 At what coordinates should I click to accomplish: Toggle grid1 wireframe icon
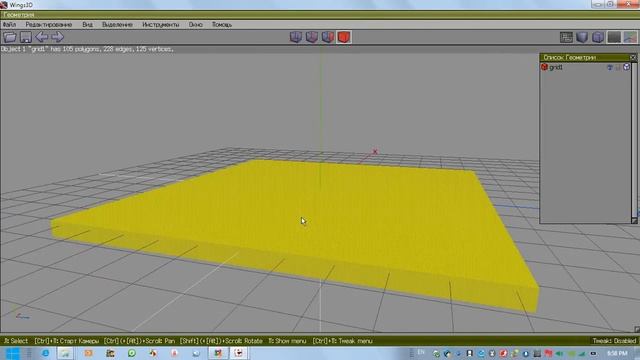(627, 67)
